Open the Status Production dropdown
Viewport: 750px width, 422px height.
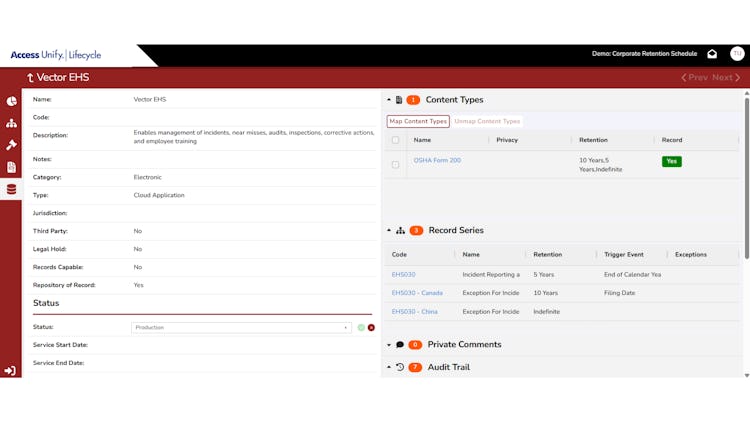[x=242, y=328]
